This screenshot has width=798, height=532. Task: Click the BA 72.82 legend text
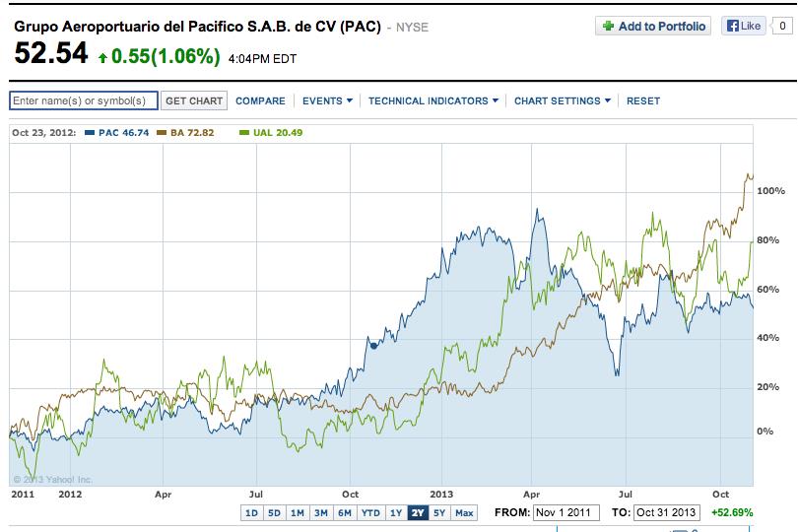(x=192, y=133)
